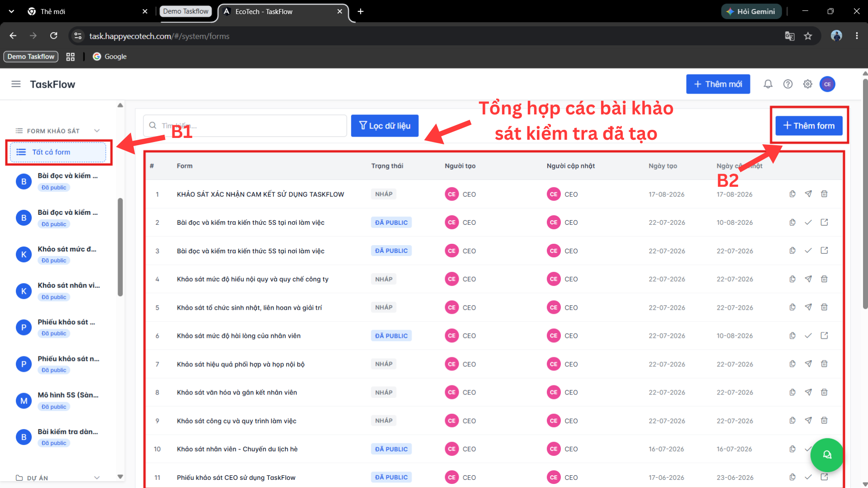
Task: Copy the form in row 9
Action: (x=792, y=421)
